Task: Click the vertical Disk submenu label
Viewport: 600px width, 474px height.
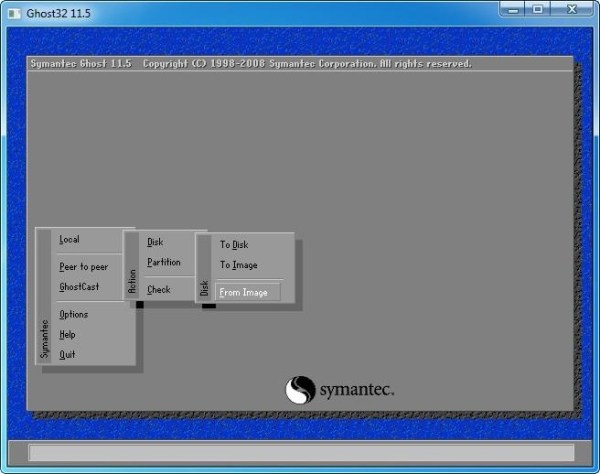Action: pos(205,288)
